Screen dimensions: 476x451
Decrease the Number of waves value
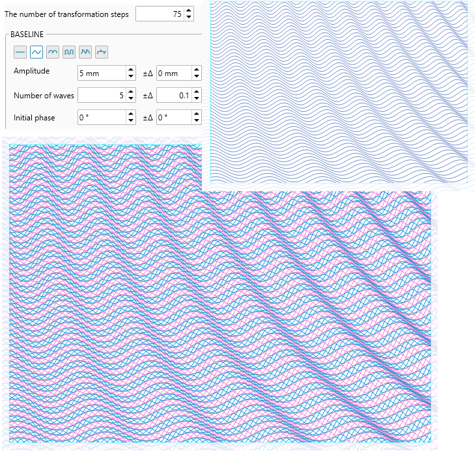(x=131, y=98)
